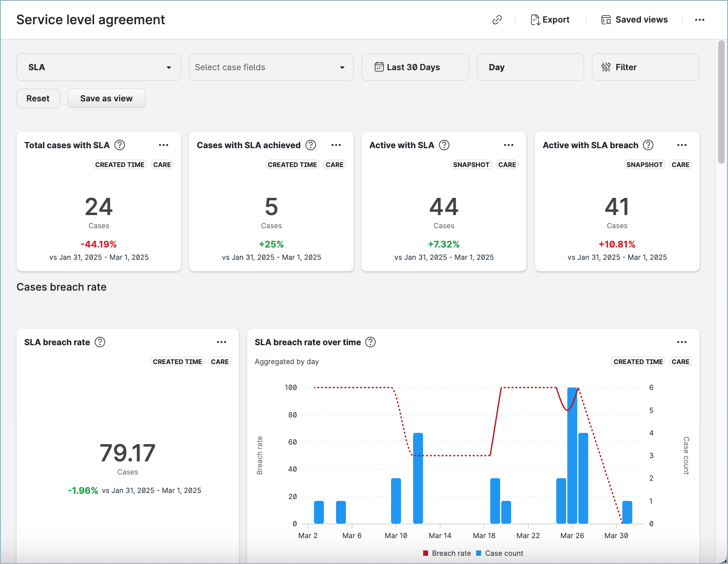The image size is (728, 564).
Task: Click help icon beside Cases with SLA achieved
Action: click(311, 145)
